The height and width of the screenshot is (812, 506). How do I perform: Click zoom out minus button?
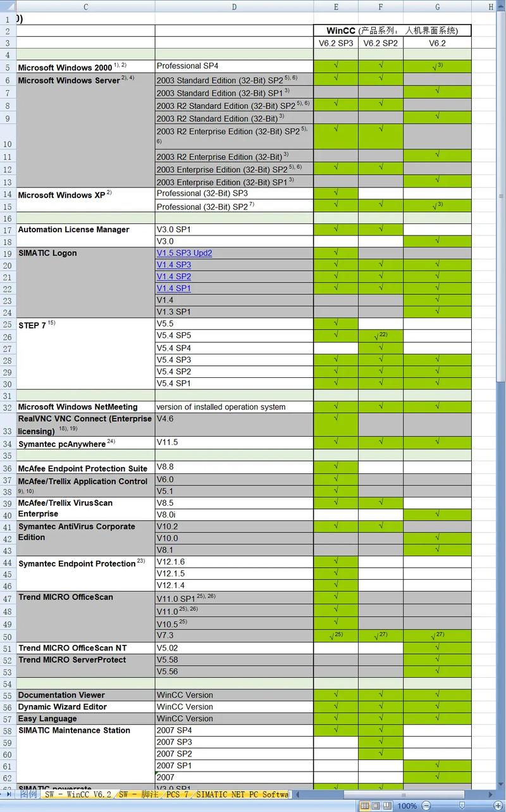tap(426, 806)
